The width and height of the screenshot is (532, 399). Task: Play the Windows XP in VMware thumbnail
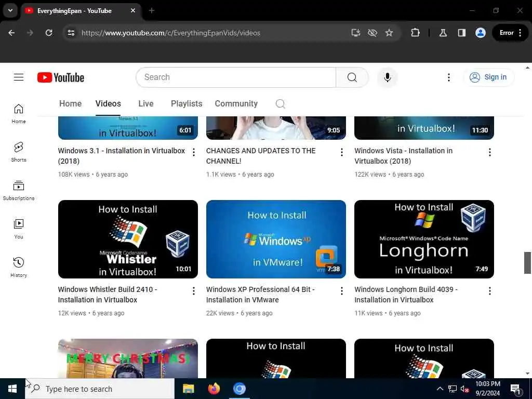click(x=276, y=239)
